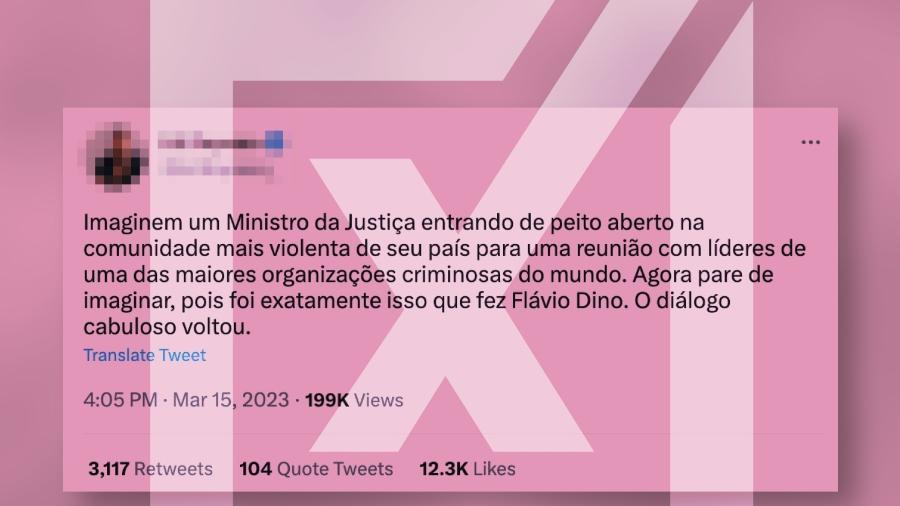Click the Translate Tweet link

pyautogui.click(x=145, y=355)
